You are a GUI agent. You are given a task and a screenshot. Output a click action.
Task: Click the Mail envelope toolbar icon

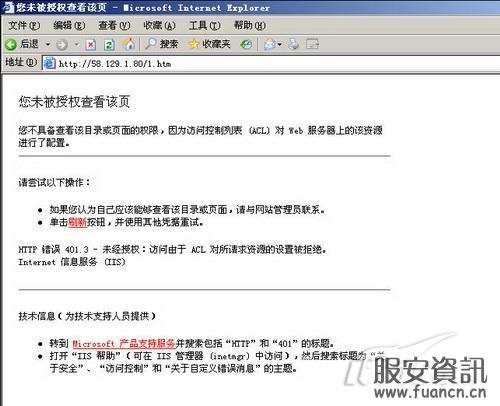[x=270, y=44]
